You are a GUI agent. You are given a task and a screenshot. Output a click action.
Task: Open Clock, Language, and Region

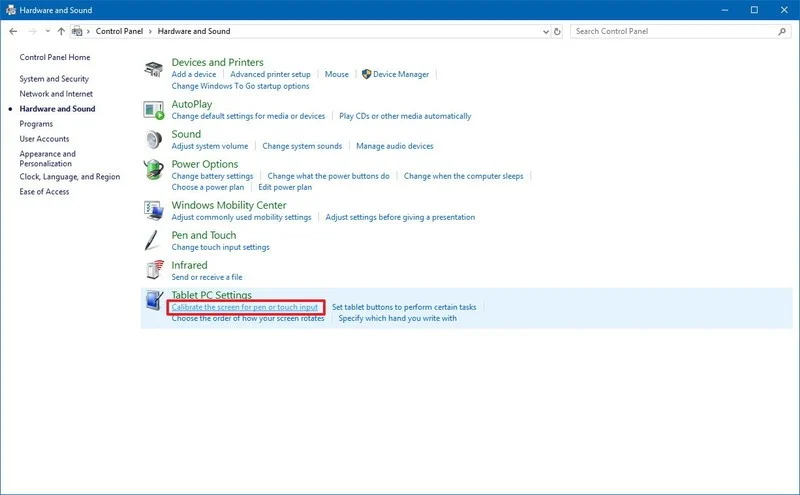coord(70,177)
